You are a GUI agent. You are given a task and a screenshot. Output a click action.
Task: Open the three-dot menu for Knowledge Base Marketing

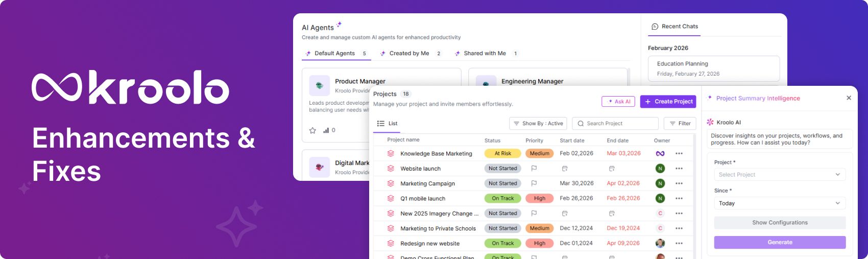pyautogui.click(x=679, y=153)
